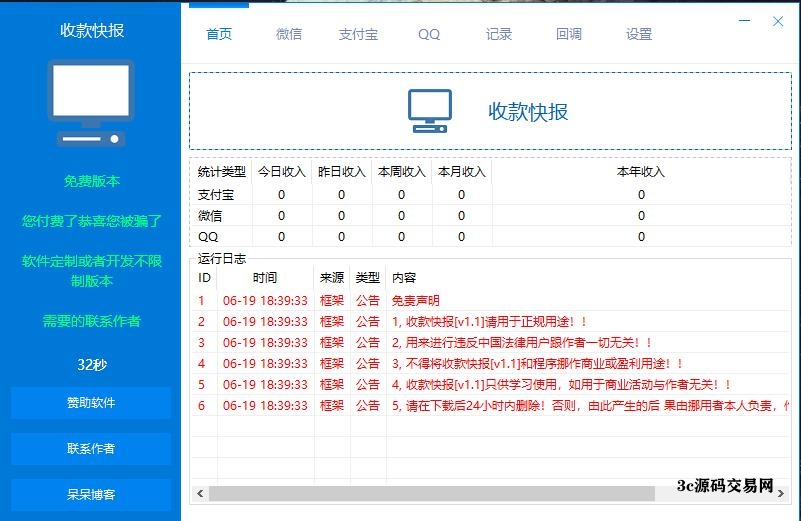Select the 本月收入 column header
The width and height of the screenshot is (801, 521).
(462, 172)
